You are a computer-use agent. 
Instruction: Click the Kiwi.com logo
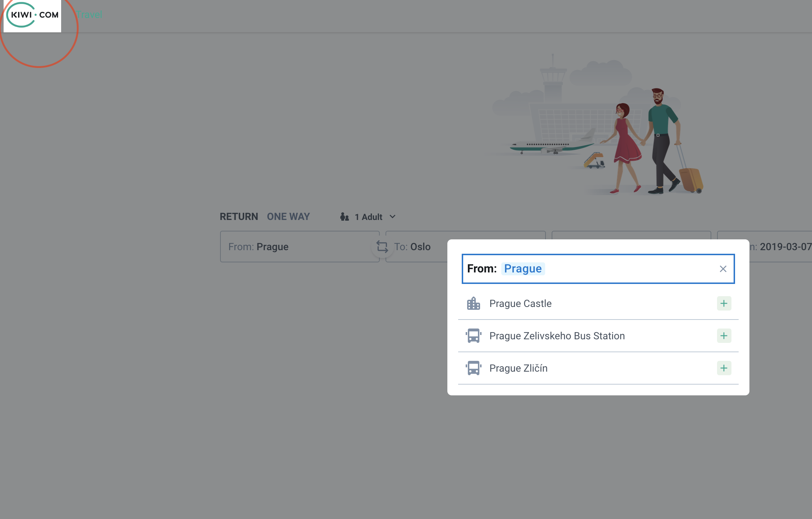[32, 15]
